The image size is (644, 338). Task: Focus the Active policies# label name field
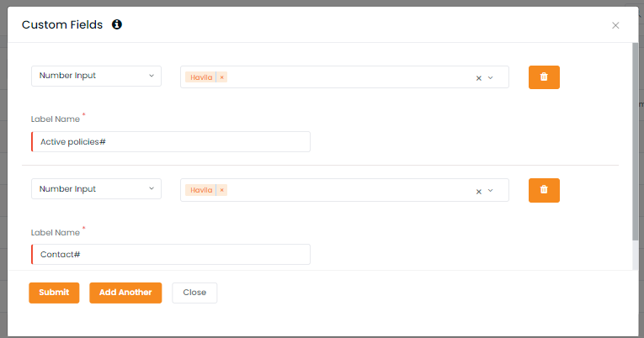pyautogui.click(x=171, y=141)
